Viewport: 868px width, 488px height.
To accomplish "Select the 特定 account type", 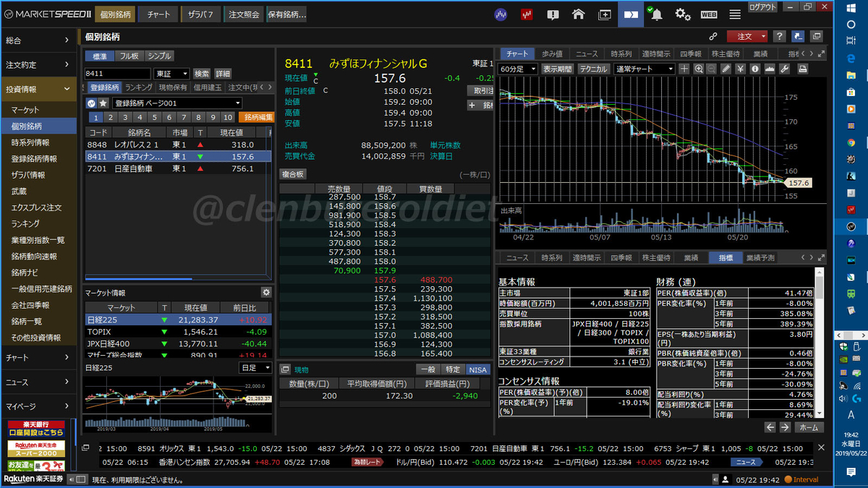I will [452, 369].
